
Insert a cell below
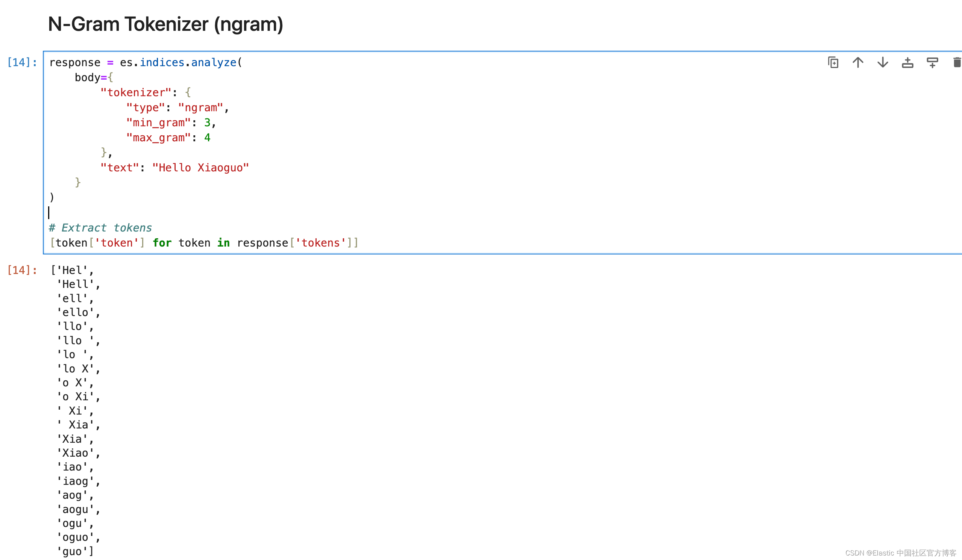click(x=932, y=62)
